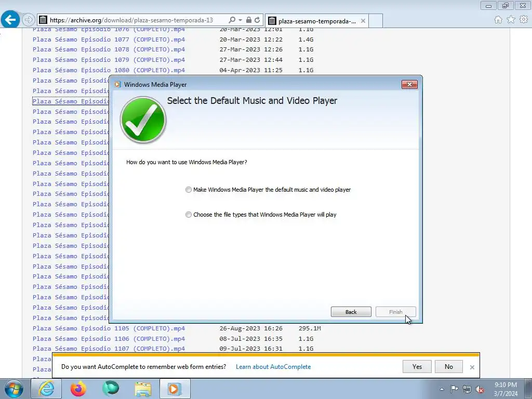The height and width of the screenshot is (399, 532).
Task: Open Plaza Sésamo Episodio 1077 link
Action: (109, 39)
